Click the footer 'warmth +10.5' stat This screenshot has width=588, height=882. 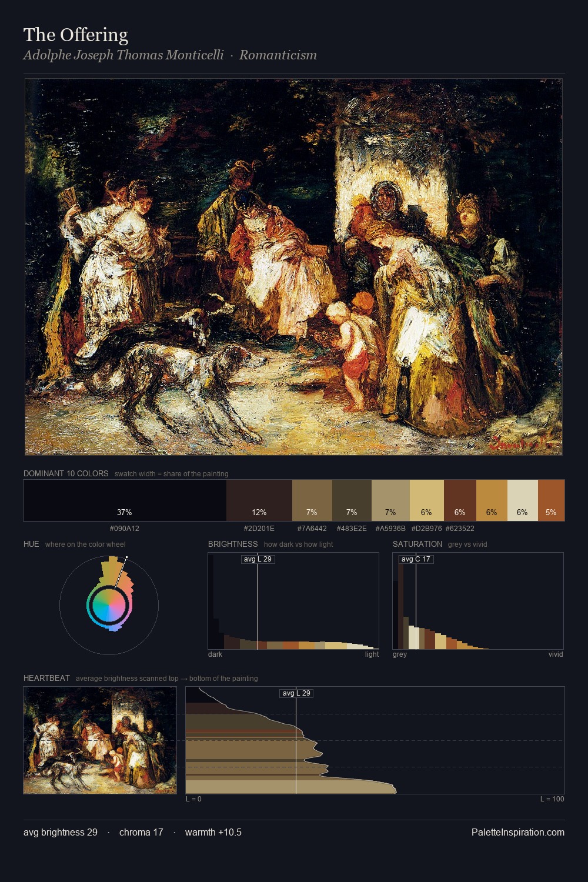213,832
